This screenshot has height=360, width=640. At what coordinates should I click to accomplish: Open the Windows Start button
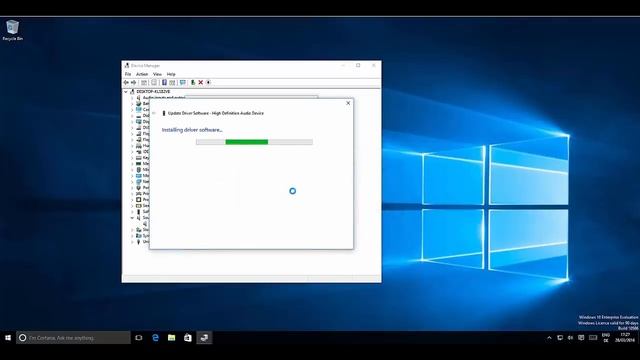8,338
